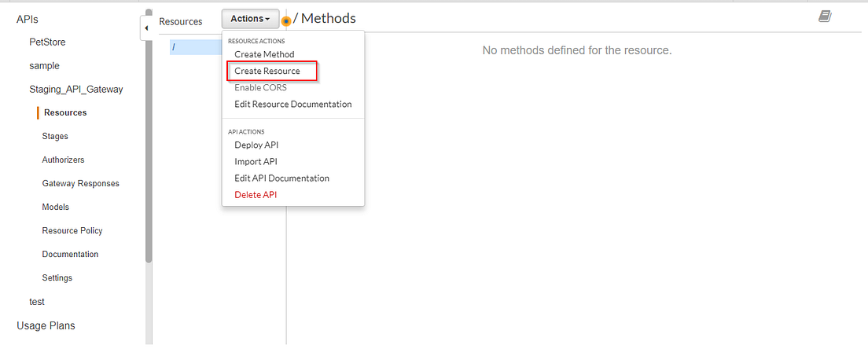Open the Actions dropdown button
This screenshot has width=868, height=349.
point(250,19)
